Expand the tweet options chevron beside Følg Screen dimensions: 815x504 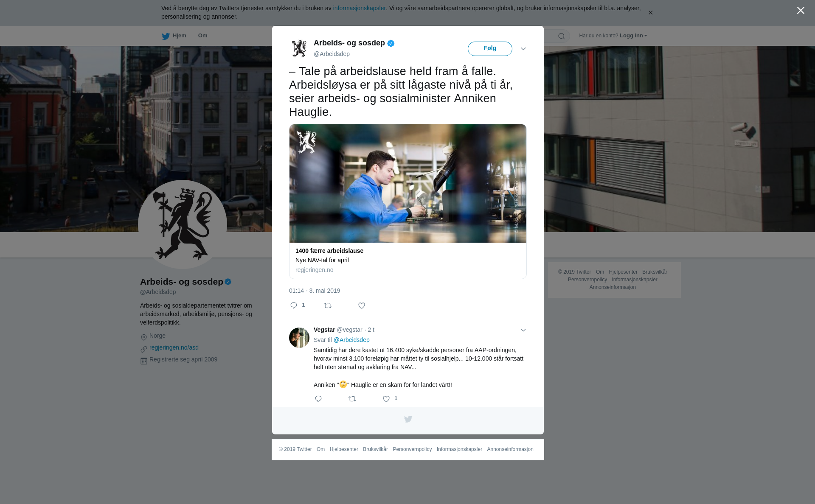coord(523,49)
